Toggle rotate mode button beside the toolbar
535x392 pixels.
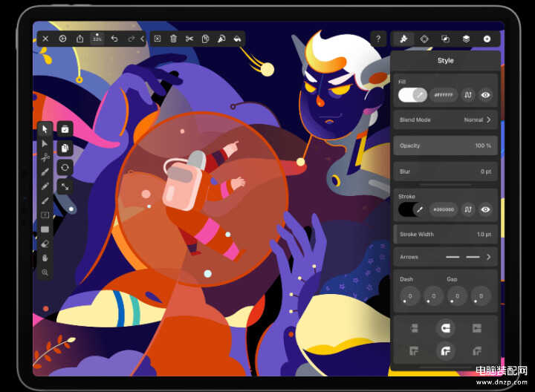pyautogui.click(x=65, y=167)
